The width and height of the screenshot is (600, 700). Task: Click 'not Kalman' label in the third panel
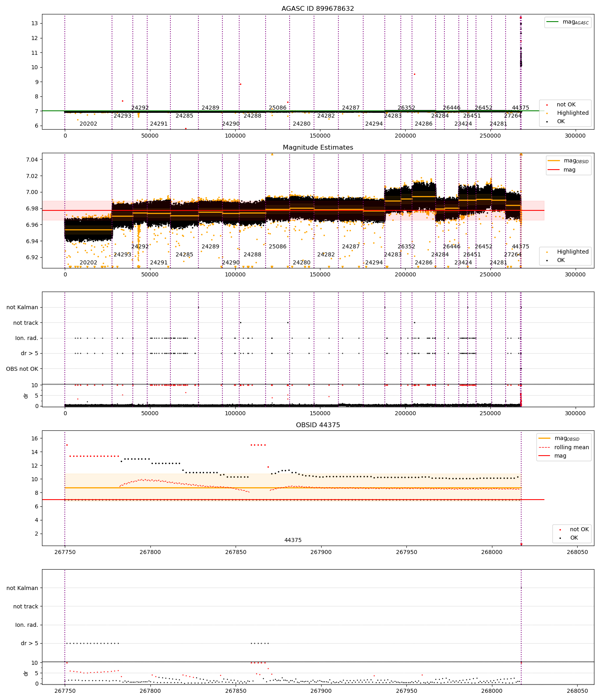[22, 307]
